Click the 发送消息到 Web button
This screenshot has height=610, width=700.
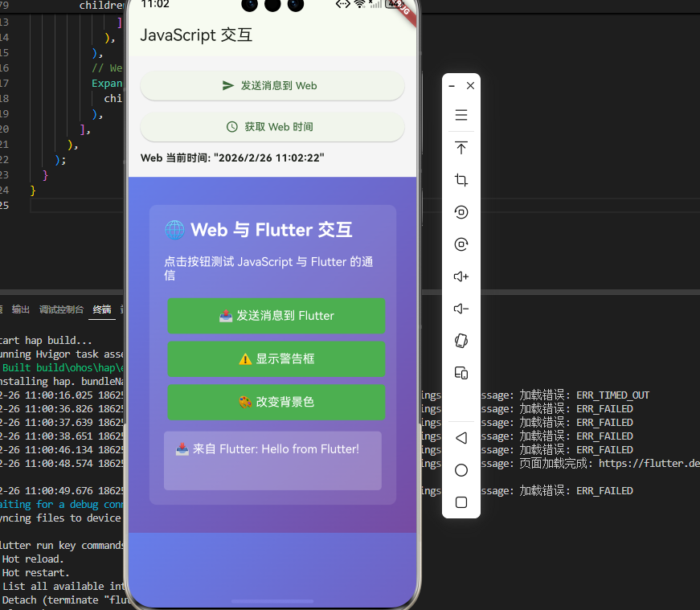coord(272,86)
